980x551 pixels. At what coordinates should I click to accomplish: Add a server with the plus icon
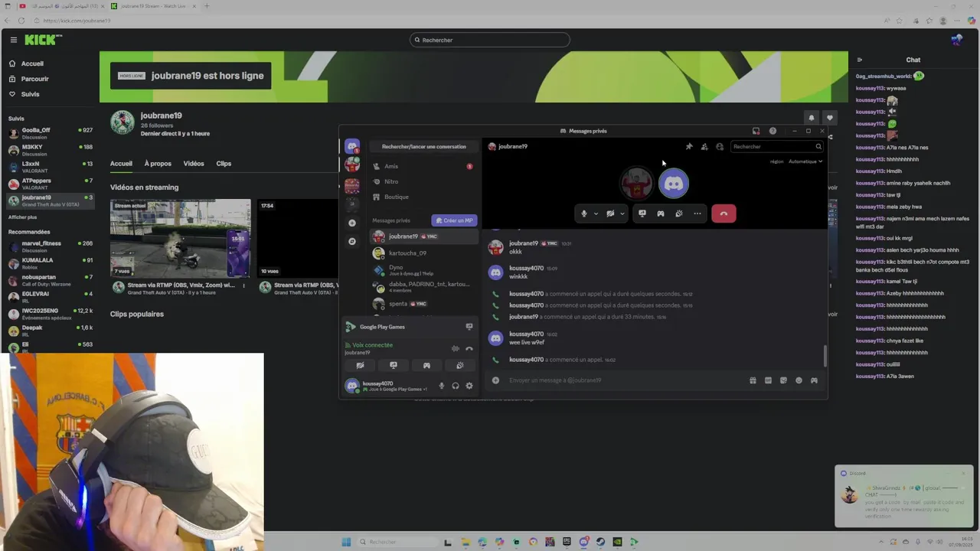pos(352,223)
